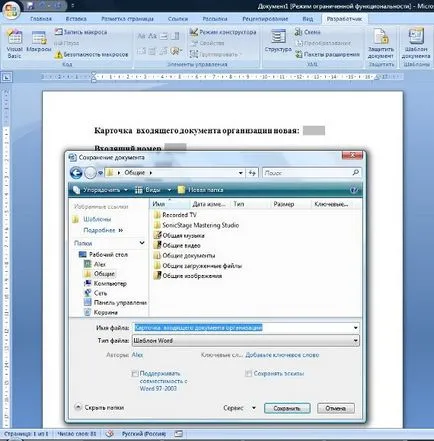
Task: Click the tab selector ruler icon
Action: pyautogui.click(x=7, y=78)
